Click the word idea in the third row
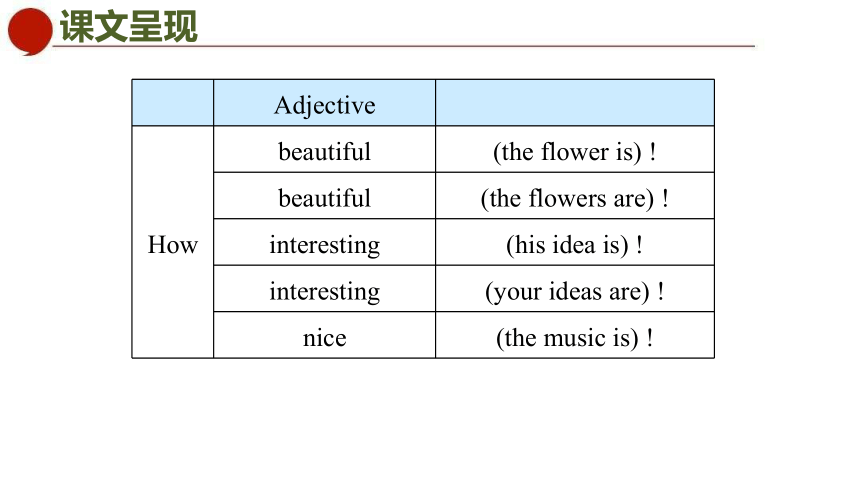 (x=573, y=245)
